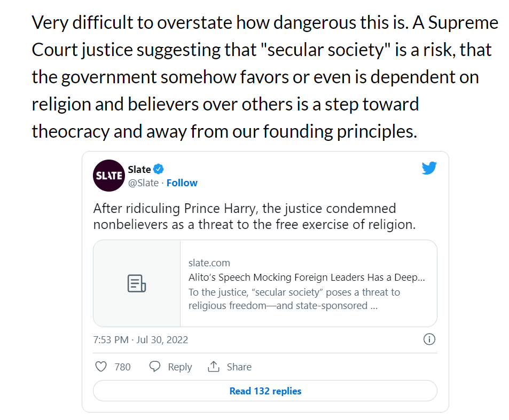
Task: Click the slate.com domain text
Action: tap(209, 263)
